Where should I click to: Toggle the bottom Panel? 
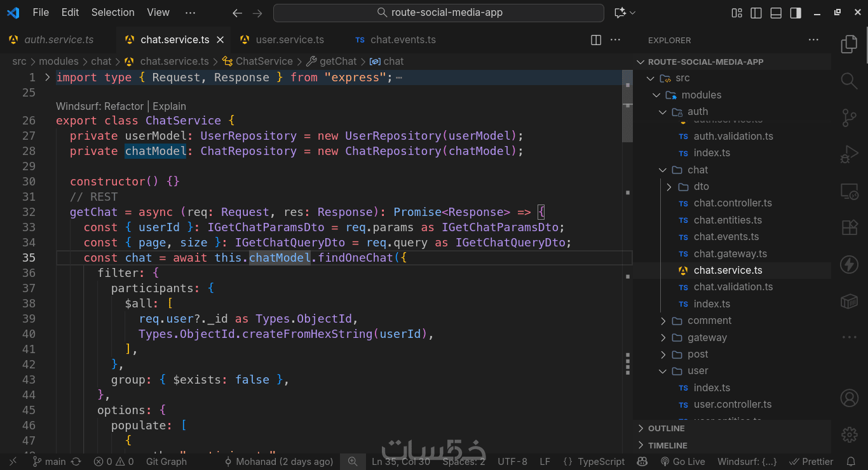point(776,13)
